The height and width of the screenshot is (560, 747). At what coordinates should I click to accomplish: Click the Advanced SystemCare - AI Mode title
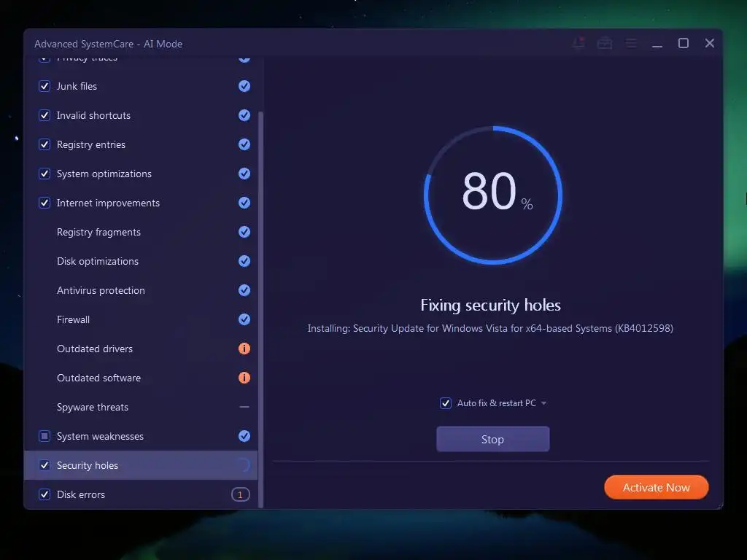pyautogui.click(x=108, y=44)
